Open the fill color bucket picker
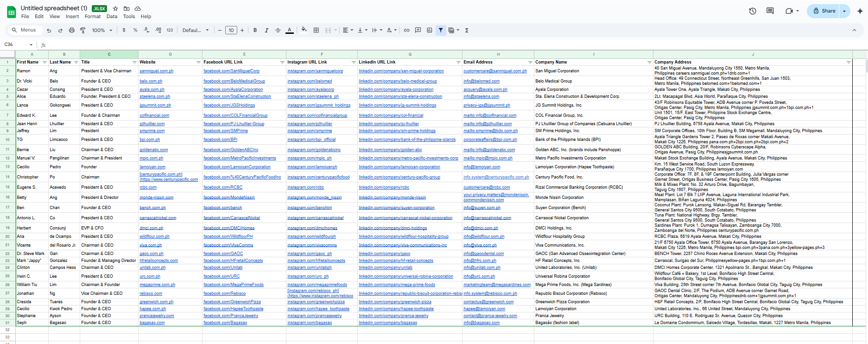The image size is (868, 344). (304, 30)
